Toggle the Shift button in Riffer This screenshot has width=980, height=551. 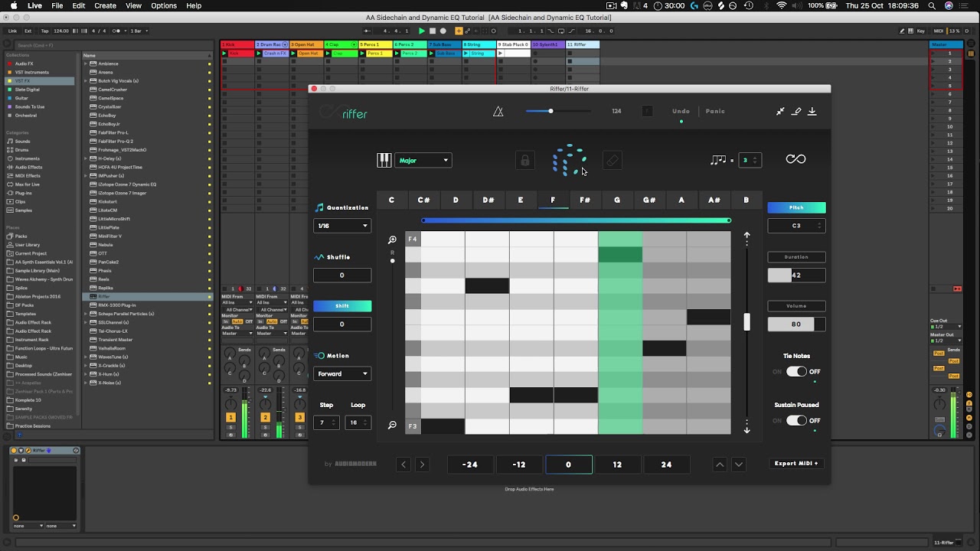click(x=342, y=305)
